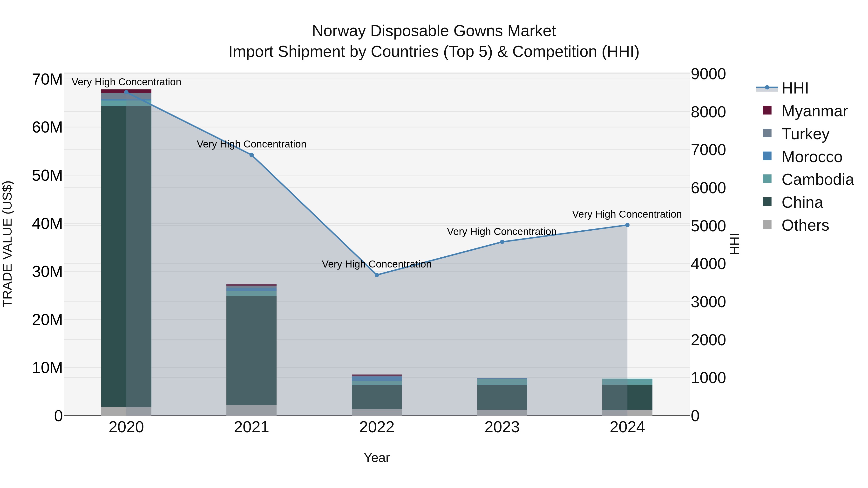Click the subtitle about Import Shipment by Countries
This screenshot has width=868, height=488.
(x=434, y=52)
